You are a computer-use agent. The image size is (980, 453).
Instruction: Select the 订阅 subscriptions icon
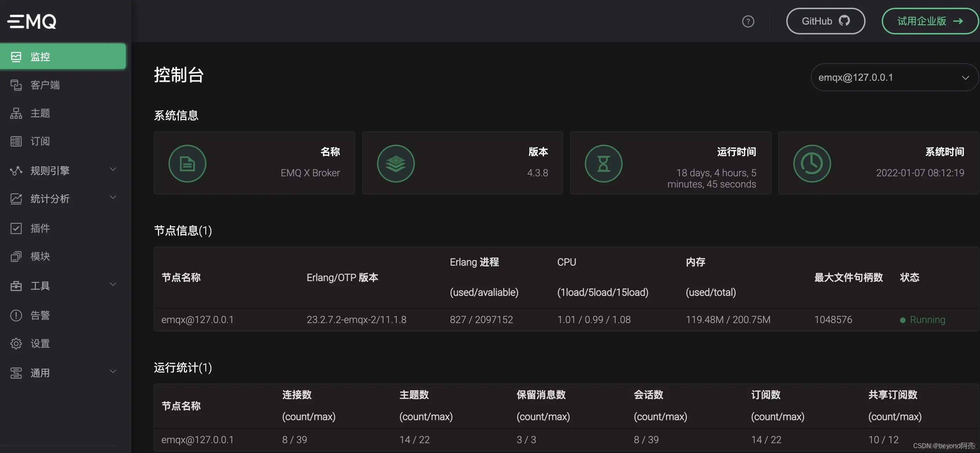(16, 141)
